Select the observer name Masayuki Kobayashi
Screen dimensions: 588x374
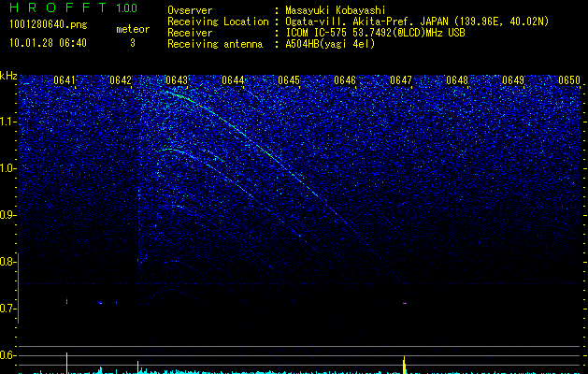pos(336,10)
